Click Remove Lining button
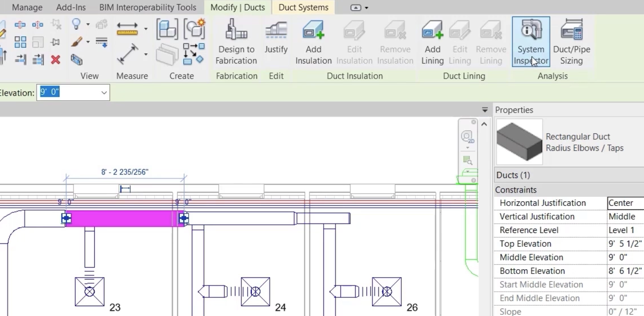The height and width of the screenshot is (316, 644). pos(491,42)
